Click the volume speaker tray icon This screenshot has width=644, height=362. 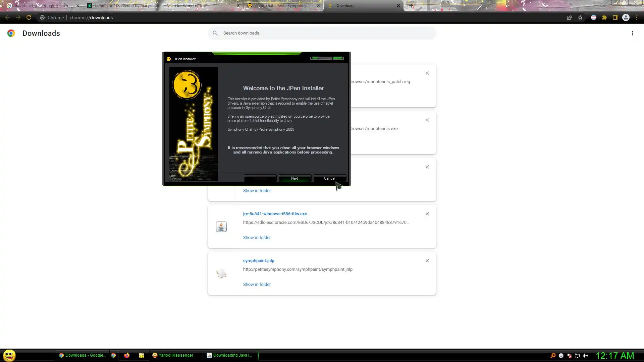pos(585,356)
